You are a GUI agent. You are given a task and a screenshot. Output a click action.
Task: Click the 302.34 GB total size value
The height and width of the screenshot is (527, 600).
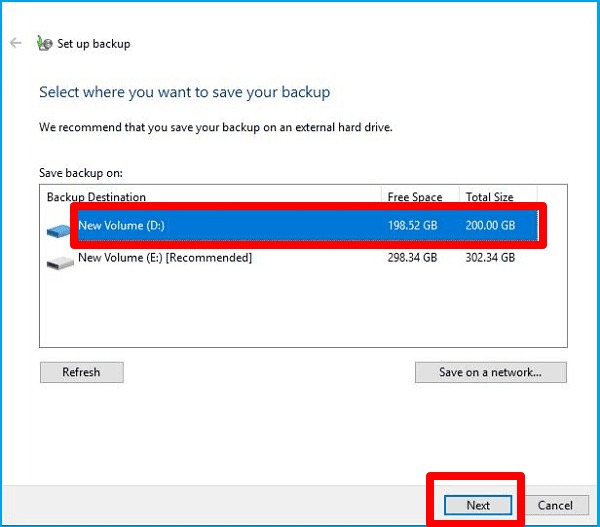coord(490,258)
